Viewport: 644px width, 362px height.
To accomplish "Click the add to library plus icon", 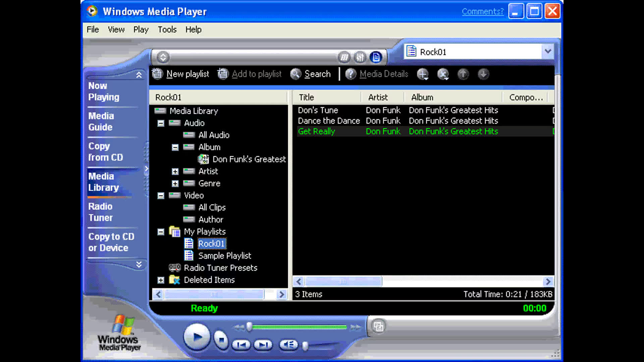I will click(x=423, y=74).
